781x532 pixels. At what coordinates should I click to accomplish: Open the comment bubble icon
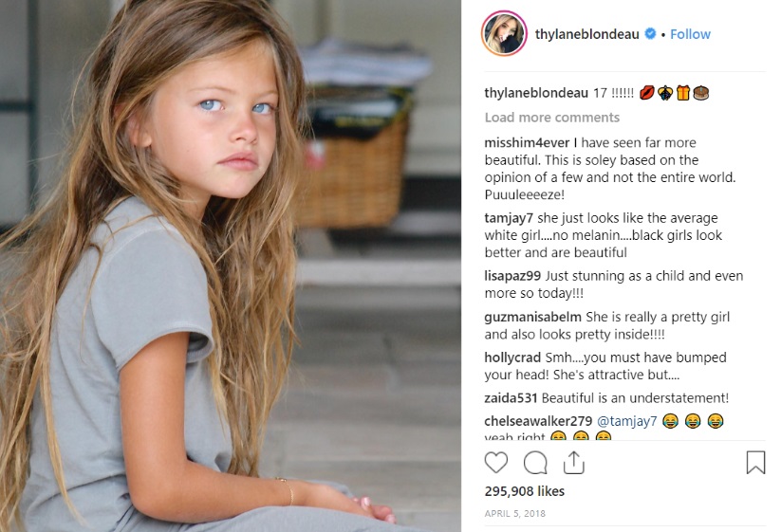click(x=535, y=463)
